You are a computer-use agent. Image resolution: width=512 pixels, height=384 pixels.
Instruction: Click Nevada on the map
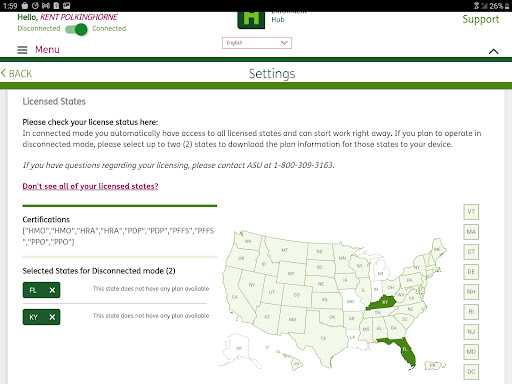[252, 284]
